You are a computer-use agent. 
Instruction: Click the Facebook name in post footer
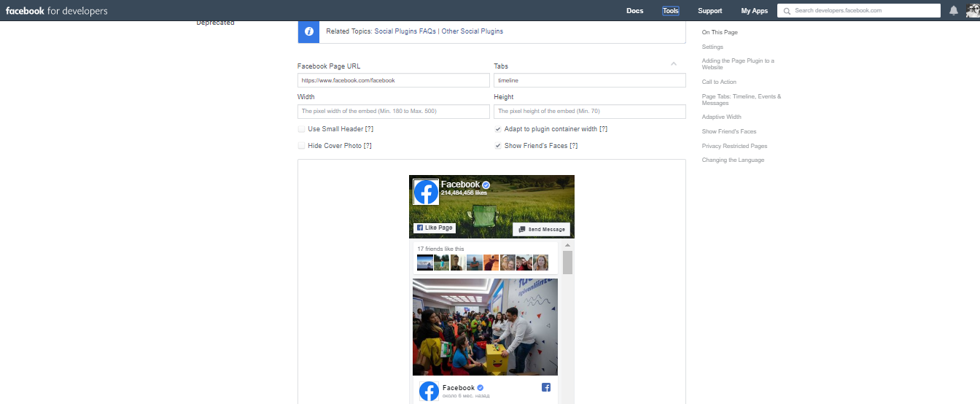(x=459, y=387)
